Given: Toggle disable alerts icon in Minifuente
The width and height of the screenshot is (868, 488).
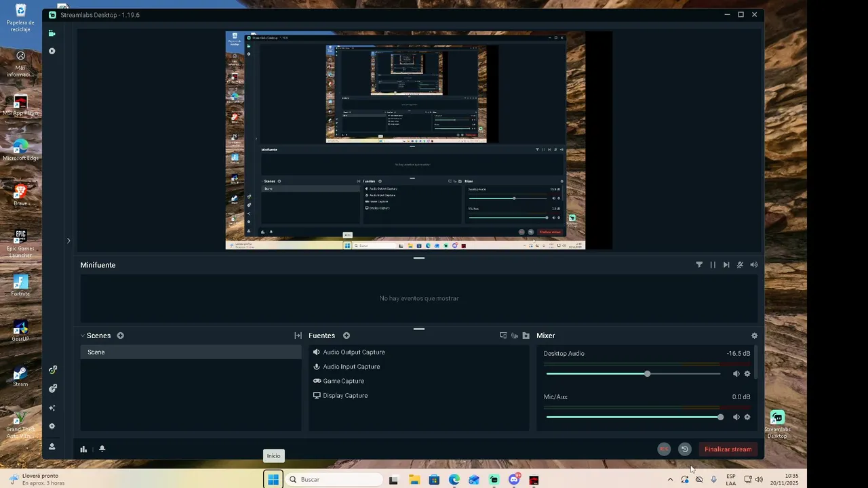Looking at the screenshot, I should (740, 265).
